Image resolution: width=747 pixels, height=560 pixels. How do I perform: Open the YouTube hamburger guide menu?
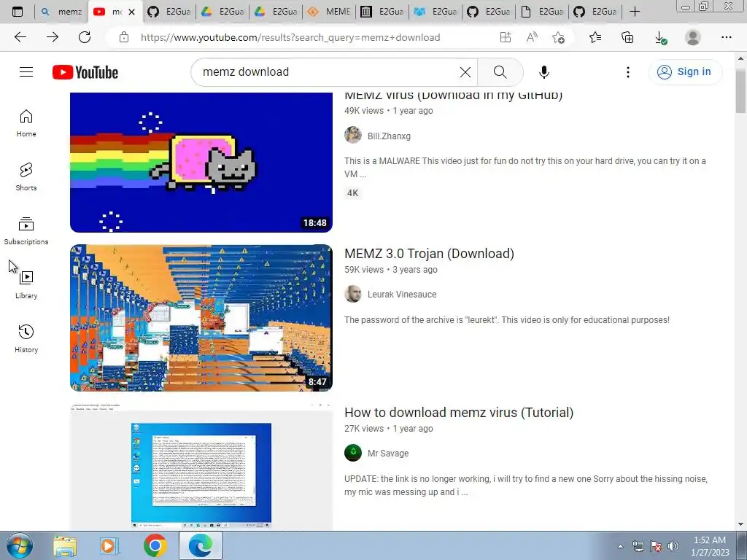[26, 72]
